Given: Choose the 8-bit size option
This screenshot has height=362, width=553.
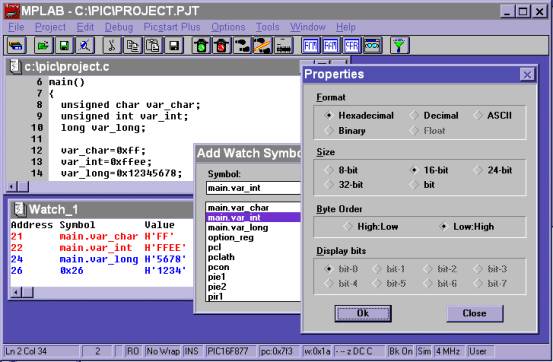Looking at the screenshot, I should [x=341, y=170].
